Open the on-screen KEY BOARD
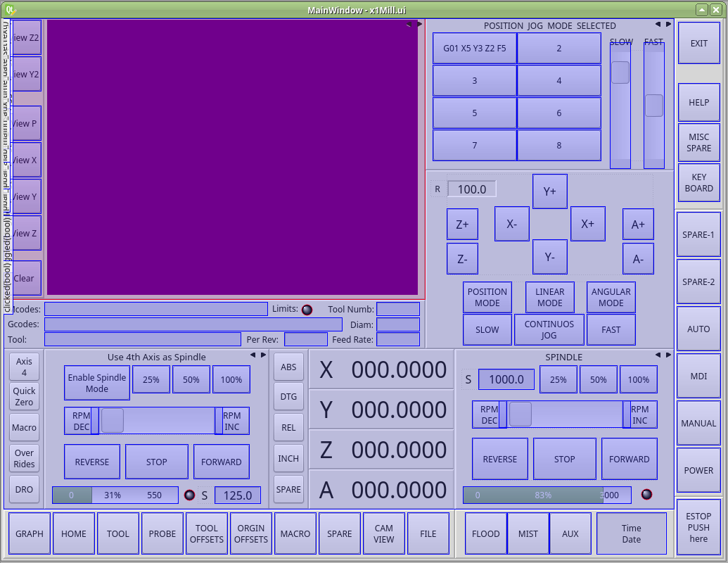The width and height of the screenshot is (728, 563). coord(698,182)
